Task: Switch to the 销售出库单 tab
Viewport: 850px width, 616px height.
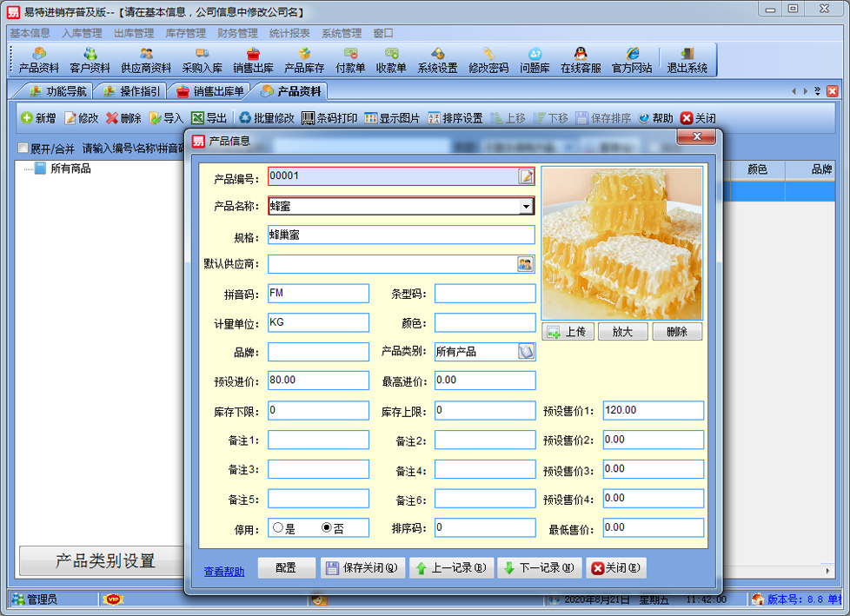Action: coord(212,91)
